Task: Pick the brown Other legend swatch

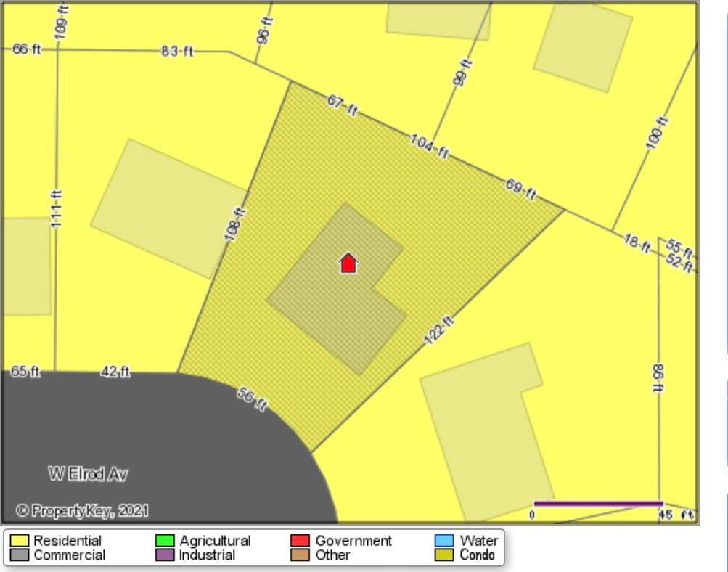Action: pos(300,555)
